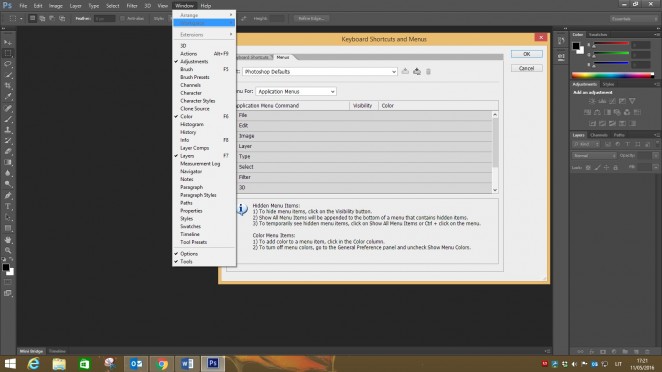Open the Menu For Application Menus dropdown
This screenshot has height=372, width=662.
[296, 92]
